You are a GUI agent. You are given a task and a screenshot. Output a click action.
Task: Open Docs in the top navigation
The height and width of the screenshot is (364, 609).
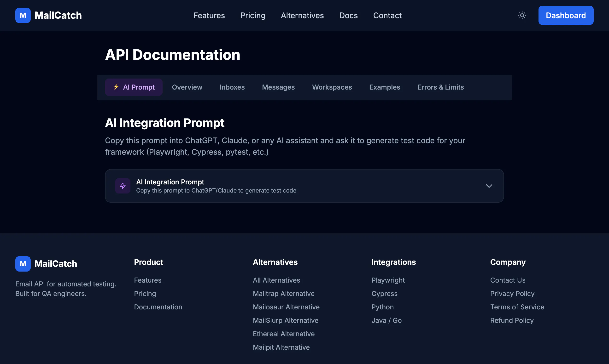pos(348,16)
